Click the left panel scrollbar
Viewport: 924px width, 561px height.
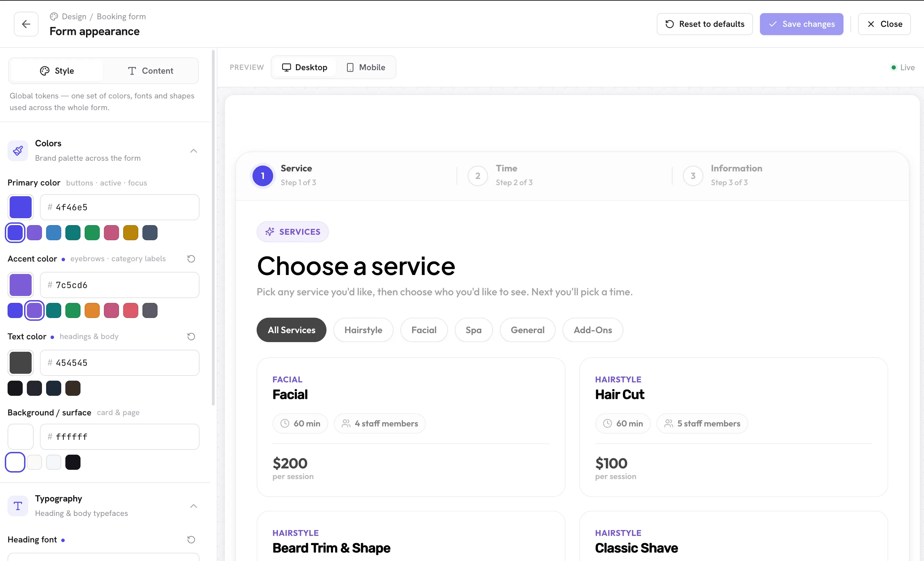pyautogui.click(x=213, y=228)
